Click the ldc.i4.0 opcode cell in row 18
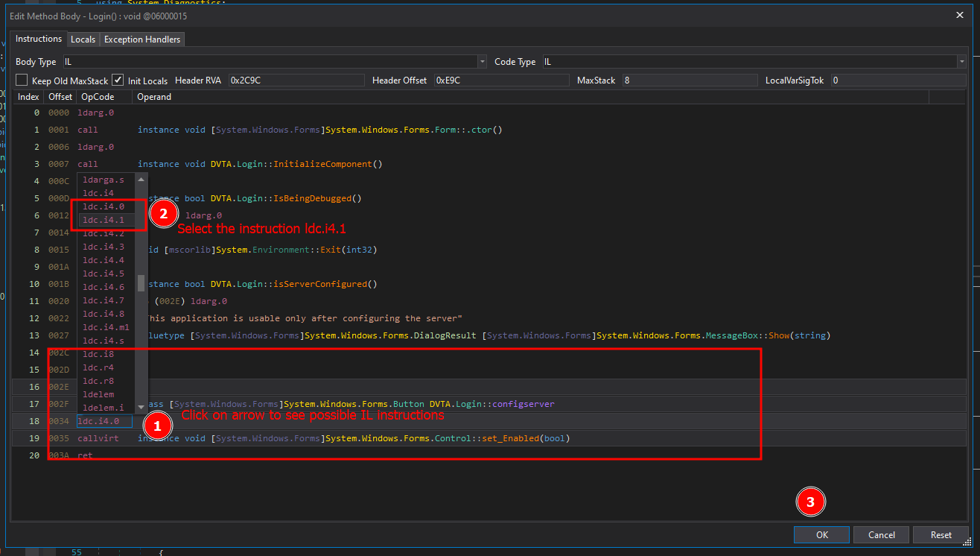The height and width of the screenshot is (556, 980). pos(104,421)
